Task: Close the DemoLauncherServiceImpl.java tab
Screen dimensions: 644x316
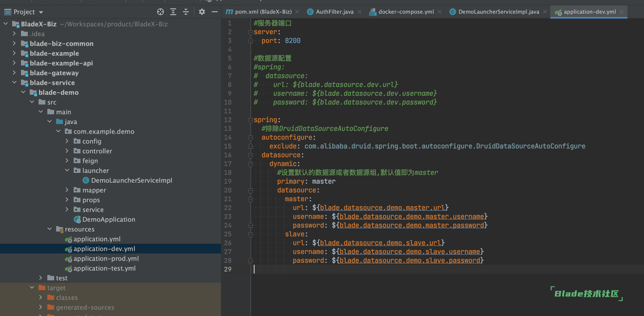Action: (x=545, y=12)
